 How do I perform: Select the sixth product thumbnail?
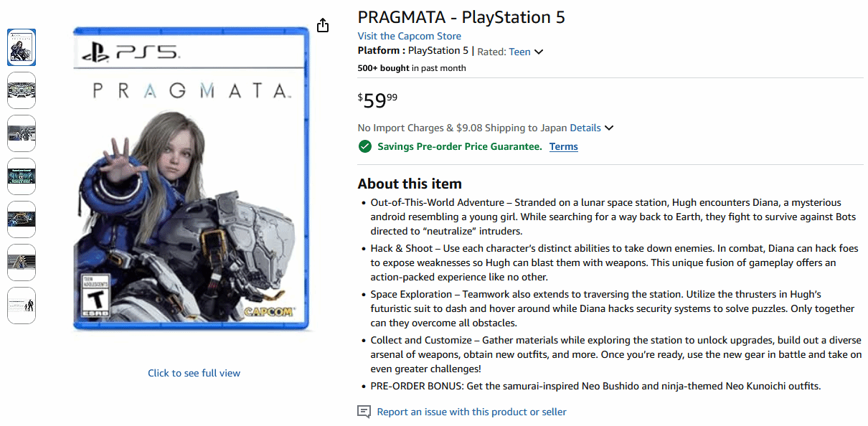click(x=22, y=262)
